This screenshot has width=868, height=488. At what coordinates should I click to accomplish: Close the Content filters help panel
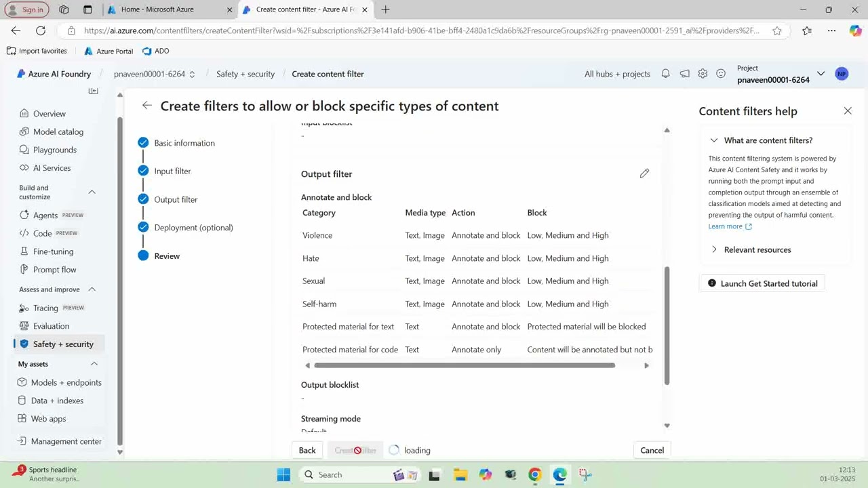click(848, 110)
